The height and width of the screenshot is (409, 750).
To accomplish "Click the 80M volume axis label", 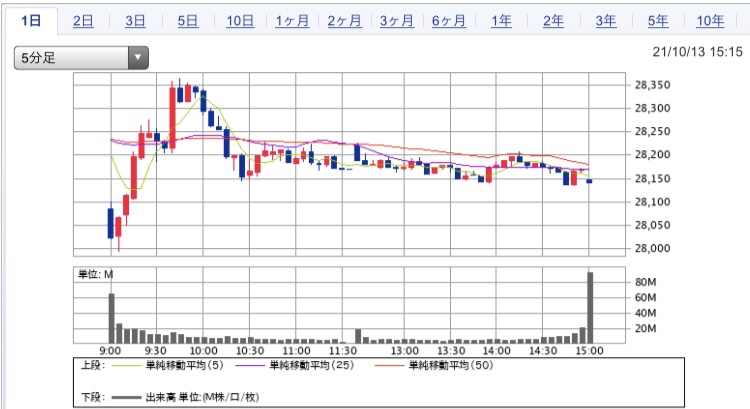I will [645, 282].
